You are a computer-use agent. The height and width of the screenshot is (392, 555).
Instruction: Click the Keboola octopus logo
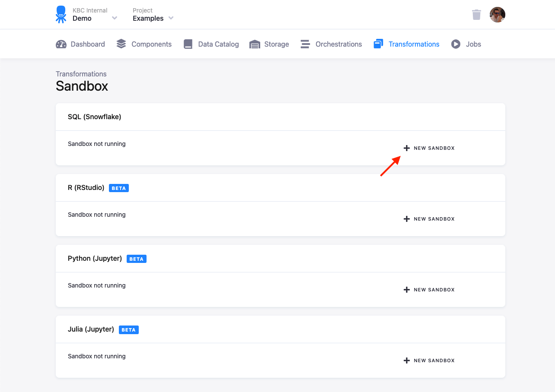click(x=61, y=14)
